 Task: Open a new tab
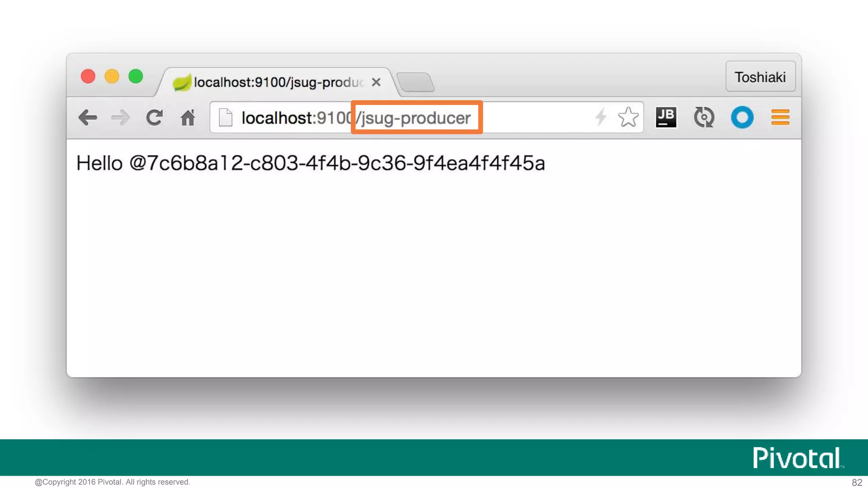click(416, 82)
